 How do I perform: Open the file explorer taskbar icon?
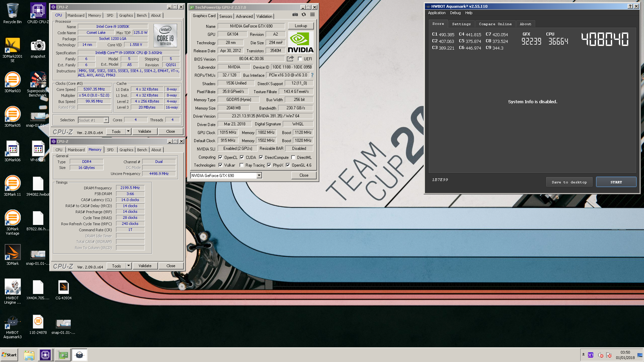coord(29,355)
